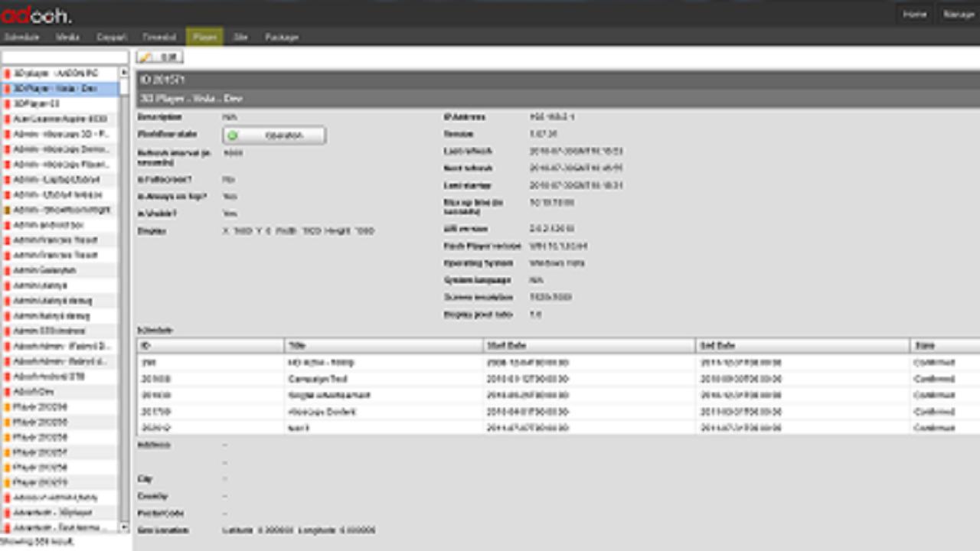Viewport: 980px width, 551px height.
Task: Select the 3DPlayer - Vista - Dev list entry
Action: (x=60, y=89)
